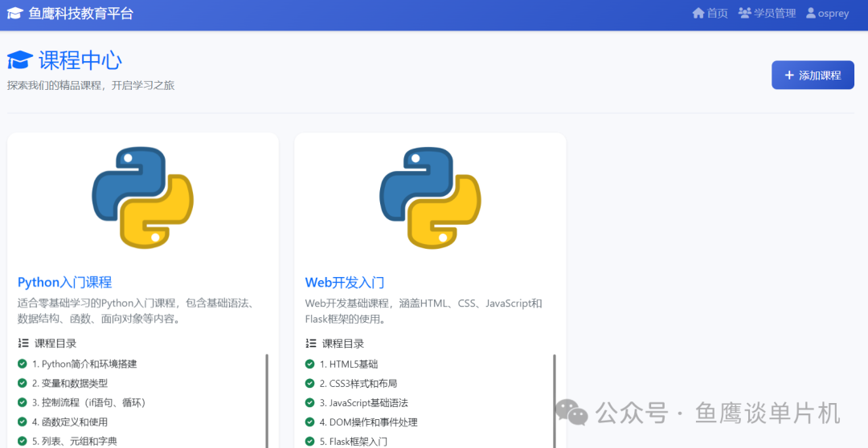Click the check icon for HTML5基础
The width and height of the screenshot is (868, 448).
(310, 364)
